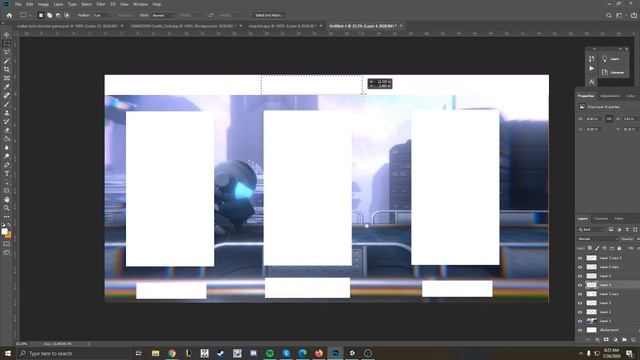Select the Horizontal Type tool
This screenshot has width=640, height=360.
(7, 173)
